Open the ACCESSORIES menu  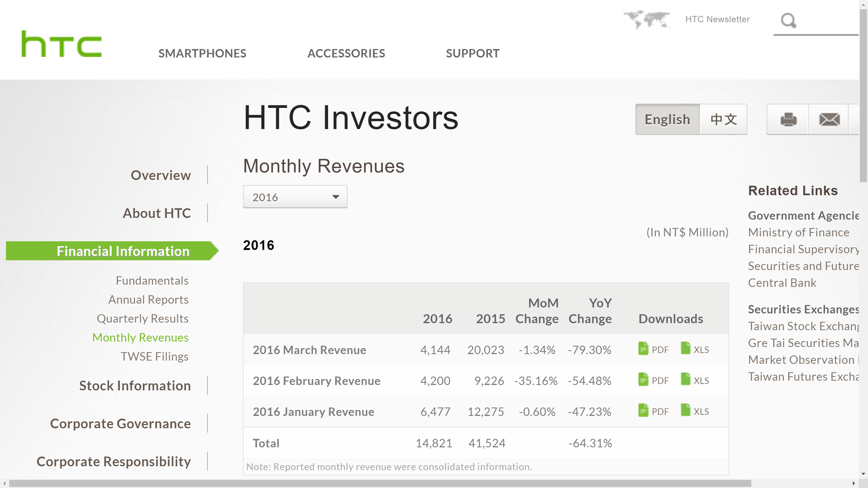pyautogui.click(x=346, y=53)
